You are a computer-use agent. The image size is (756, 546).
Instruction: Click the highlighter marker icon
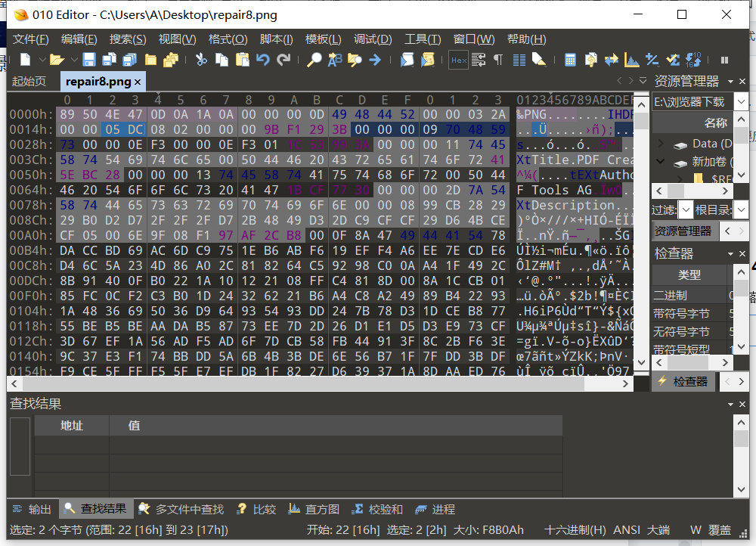[539, 60]
